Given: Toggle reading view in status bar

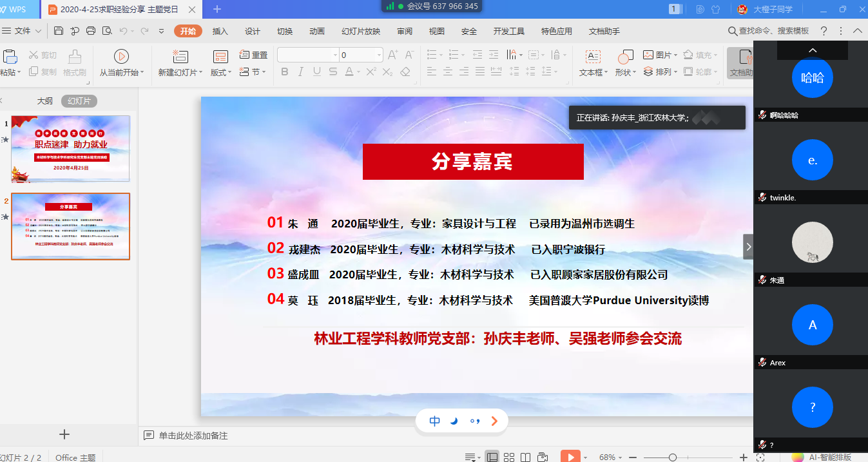Looking at the screenshot, I should (x=526, y=457).
